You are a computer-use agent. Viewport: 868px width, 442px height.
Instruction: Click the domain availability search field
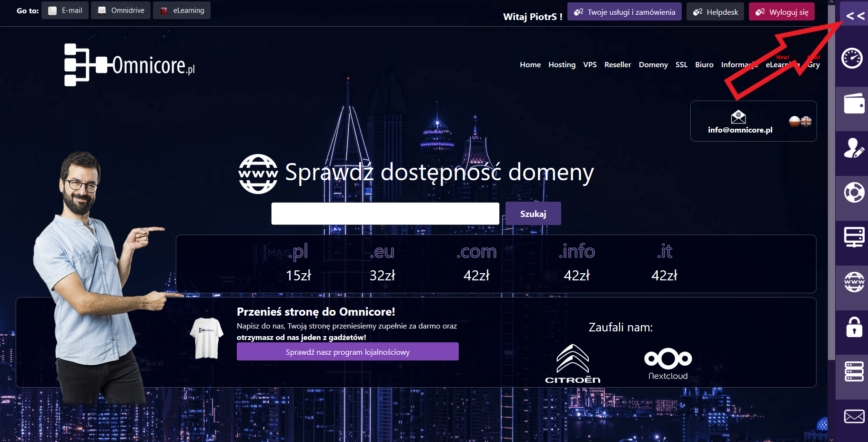[385, 214]
